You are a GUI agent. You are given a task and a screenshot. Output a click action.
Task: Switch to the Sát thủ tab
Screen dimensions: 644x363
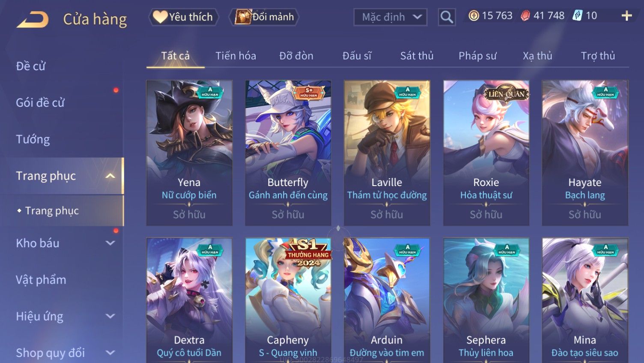417,56
